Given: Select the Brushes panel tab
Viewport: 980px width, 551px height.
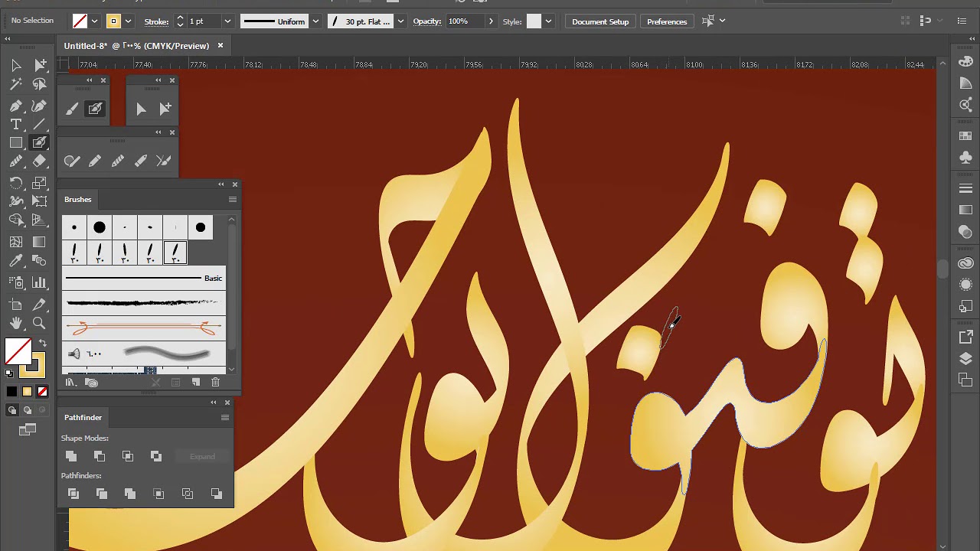Looking at the screenshot, I should pos(77,200).
